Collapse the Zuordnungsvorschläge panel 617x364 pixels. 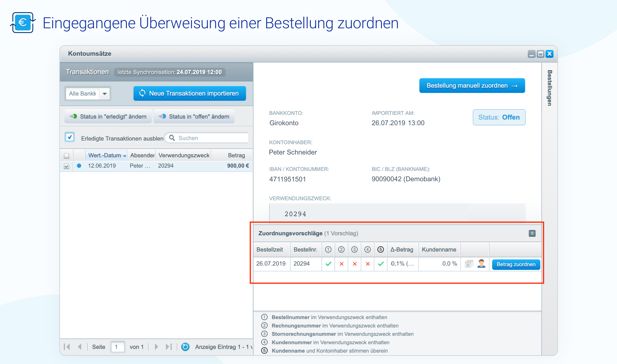532,233
